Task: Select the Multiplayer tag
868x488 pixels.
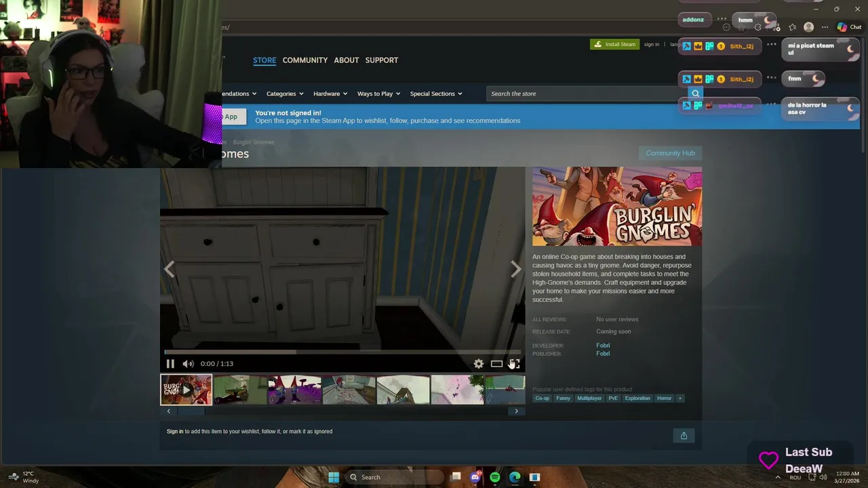Action: [589, 399]
